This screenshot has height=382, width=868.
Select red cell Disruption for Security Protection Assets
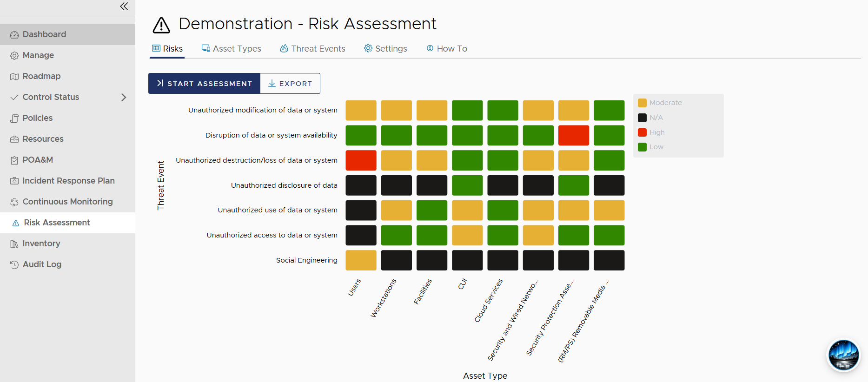[574, 135]
